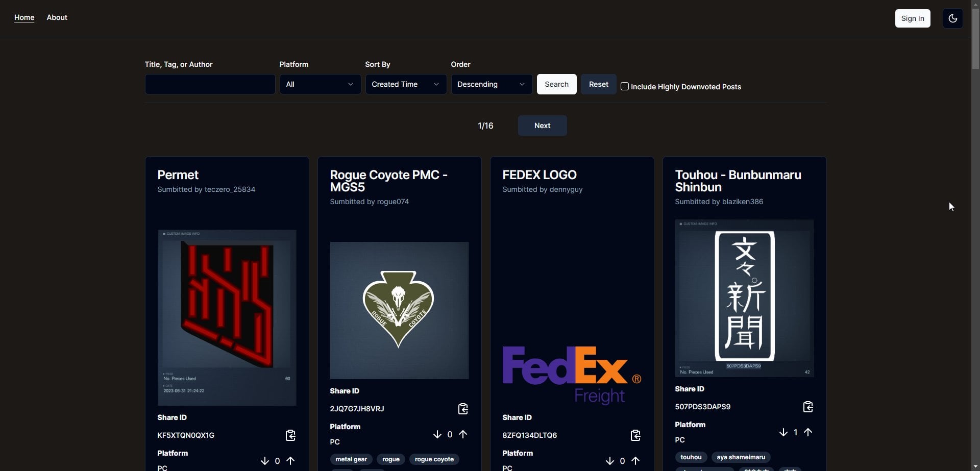The width and height of the screenshot is (980, 471).
Task: Click the Reset filters button
Action: coord(599,84)
